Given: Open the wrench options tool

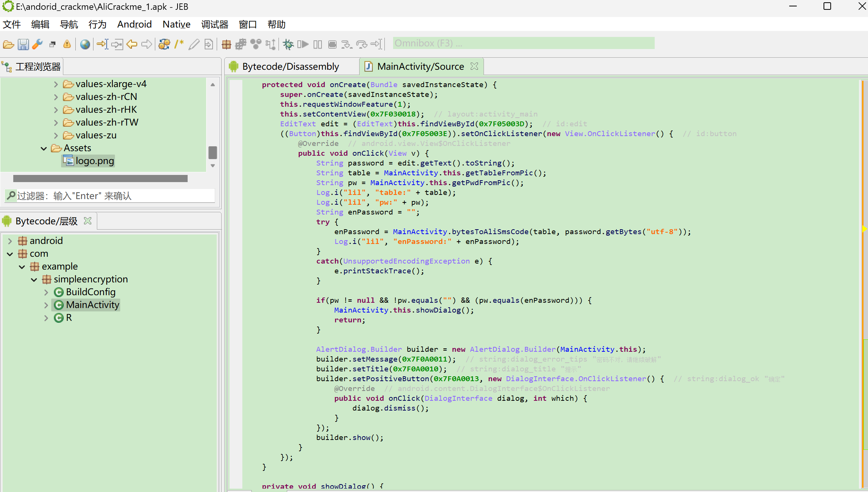Looking at the screenshot, I should coord(38,44).
